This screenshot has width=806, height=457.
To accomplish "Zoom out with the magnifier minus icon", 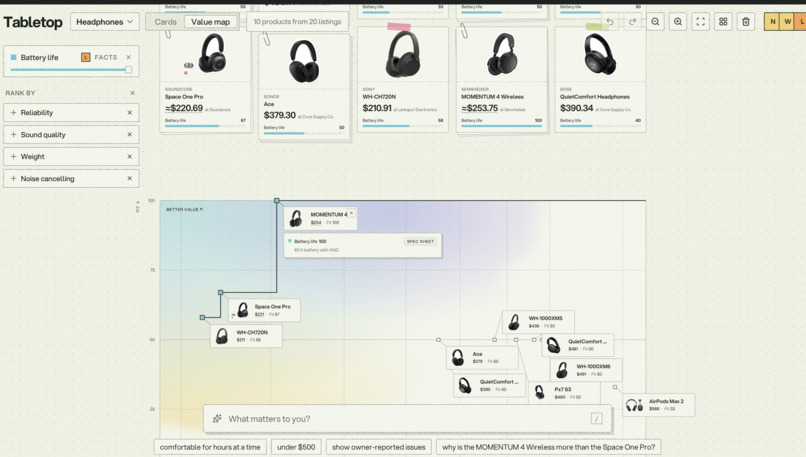I will point(655,22).
